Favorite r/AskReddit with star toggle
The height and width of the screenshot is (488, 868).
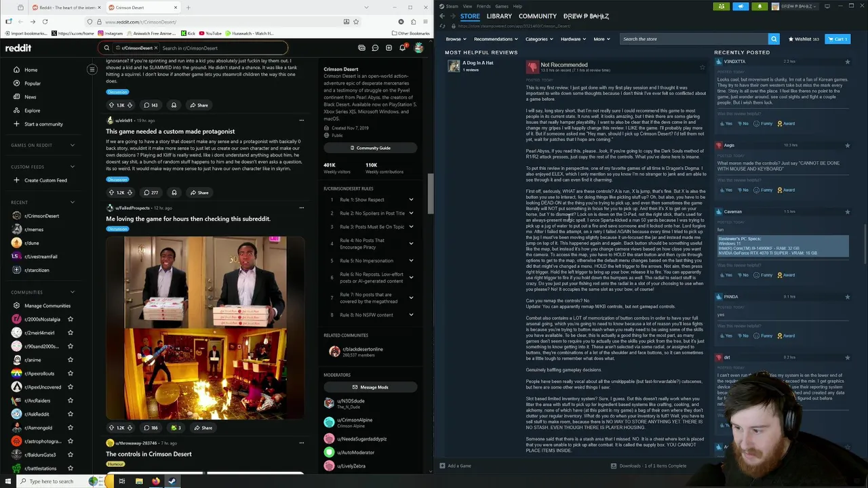point(70,414)
